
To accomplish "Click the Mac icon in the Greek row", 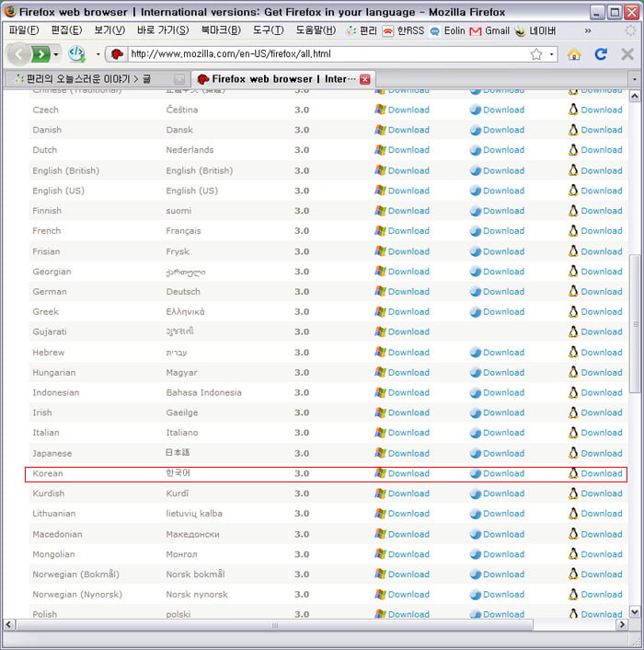I will tap(476, 312).
